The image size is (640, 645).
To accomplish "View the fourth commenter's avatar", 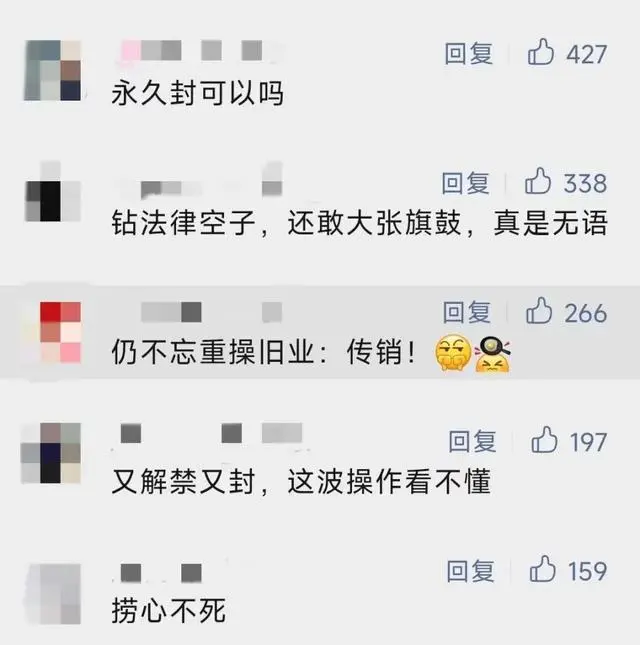I will tap(51, 452).
